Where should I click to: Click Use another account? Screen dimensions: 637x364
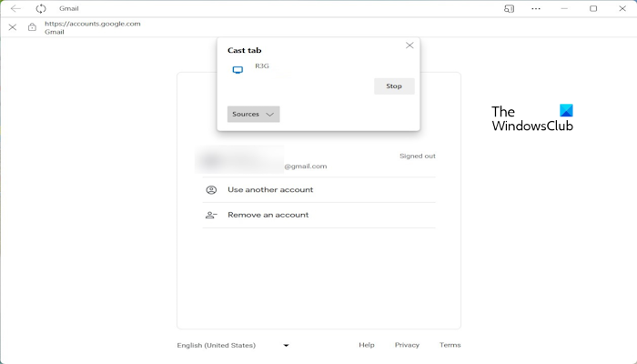point(270,190)
